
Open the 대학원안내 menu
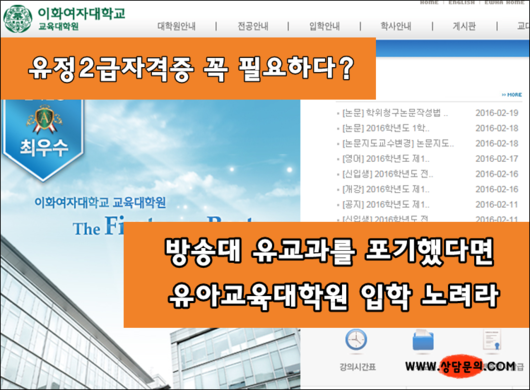point(176,26)
